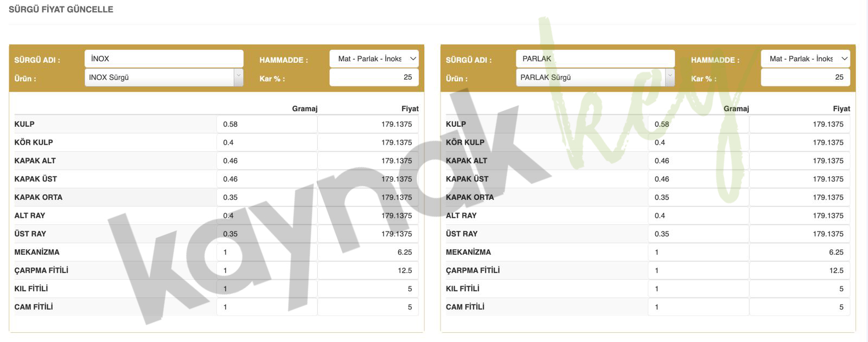Open HAMMADDE dropdown in INOX panel
Screen dimensions: 868x342
click(374, 59)
